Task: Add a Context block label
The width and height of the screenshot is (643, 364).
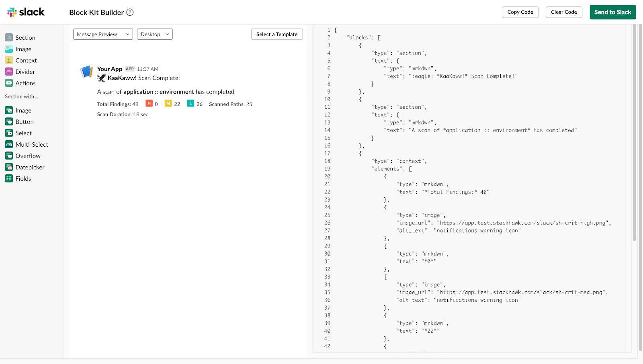Action: coord(26,60)
